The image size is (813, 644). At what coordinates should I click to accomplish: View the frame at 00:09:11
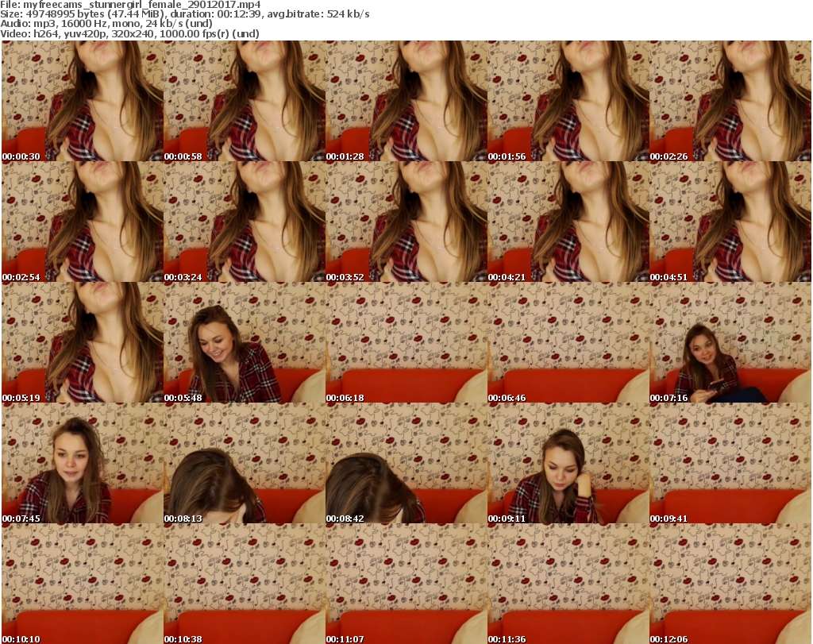click(568, 463)
